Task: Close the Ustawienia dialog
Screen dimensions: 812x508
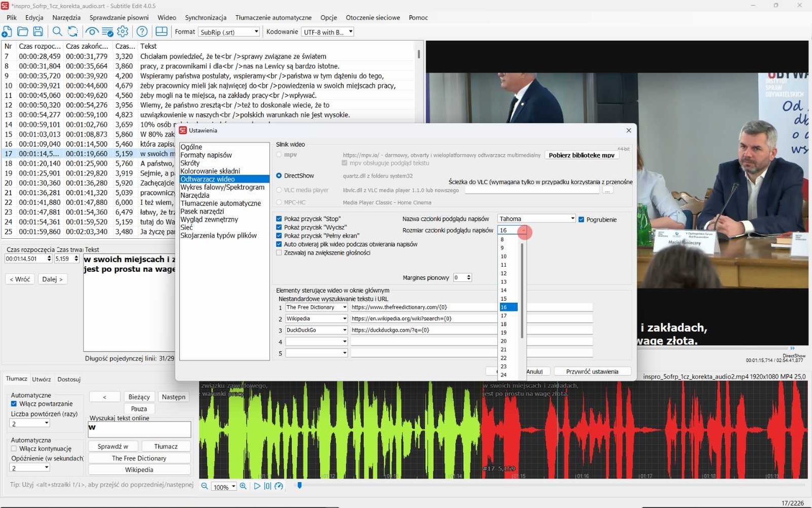Action: (x=629, y=131)
